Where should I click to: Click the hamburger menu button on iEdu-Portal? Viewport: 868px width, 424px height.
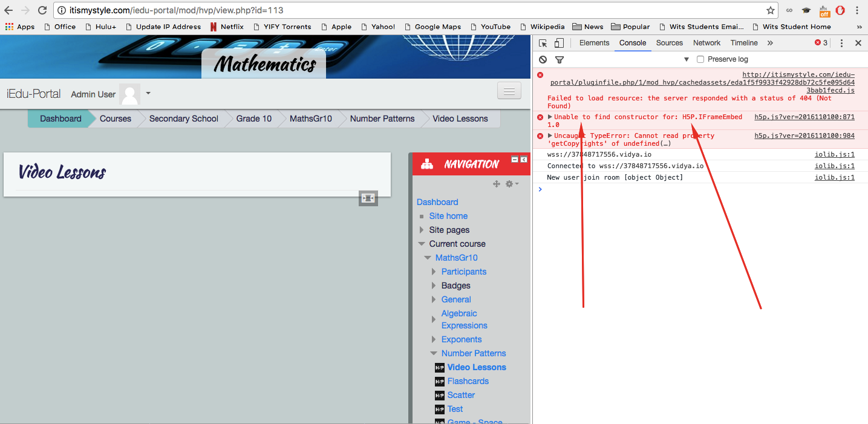509,91
